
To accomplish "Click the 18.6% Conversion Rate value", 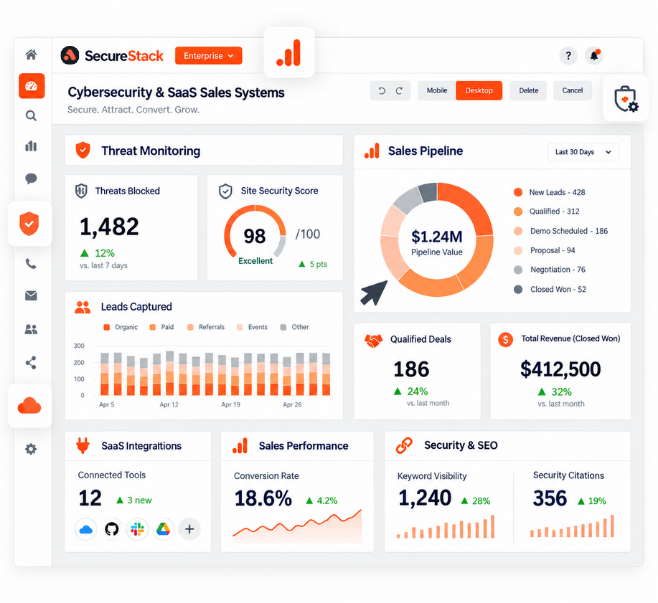I will pyautogui.click(x=263, y=499).
